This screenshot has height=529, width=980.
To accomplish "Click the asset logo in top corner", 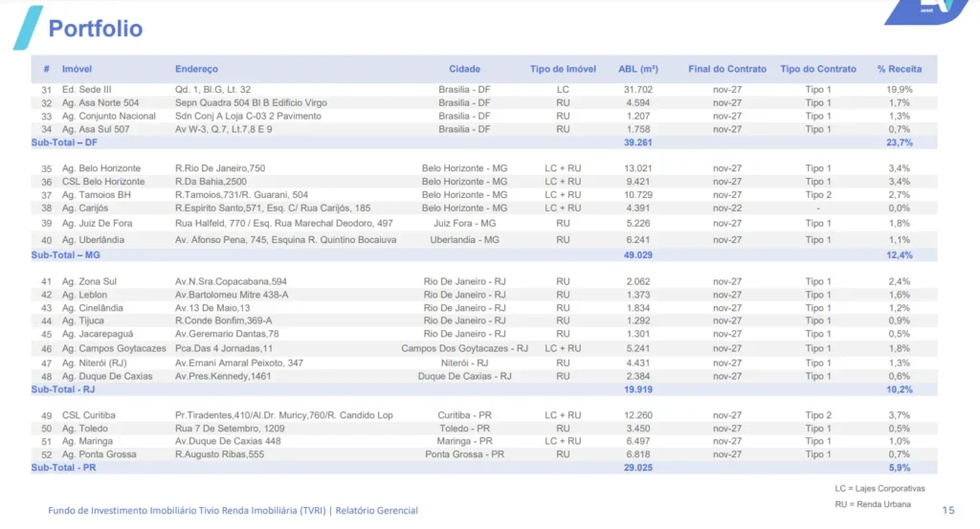I will click(x=926, y=11).
